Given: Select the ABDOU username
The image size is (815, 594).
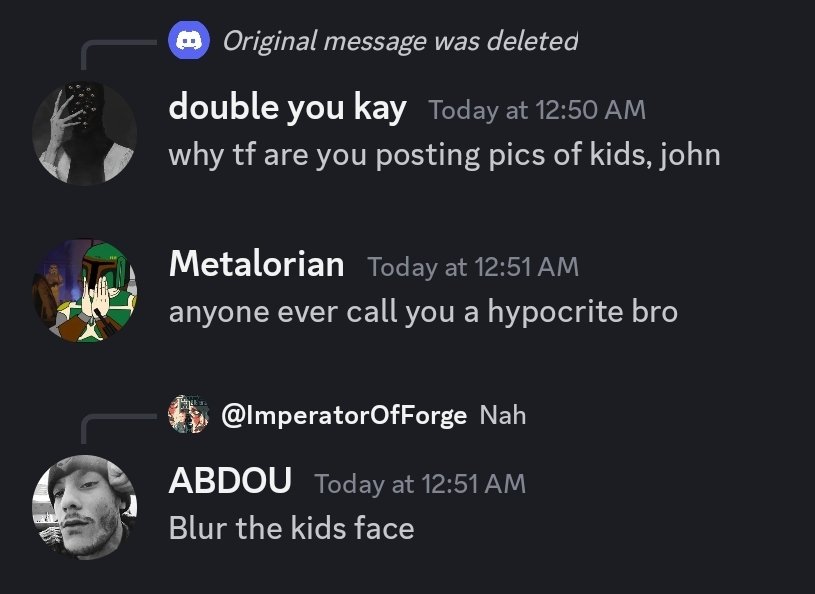Looking at the screenshot, I should [230, 482].
